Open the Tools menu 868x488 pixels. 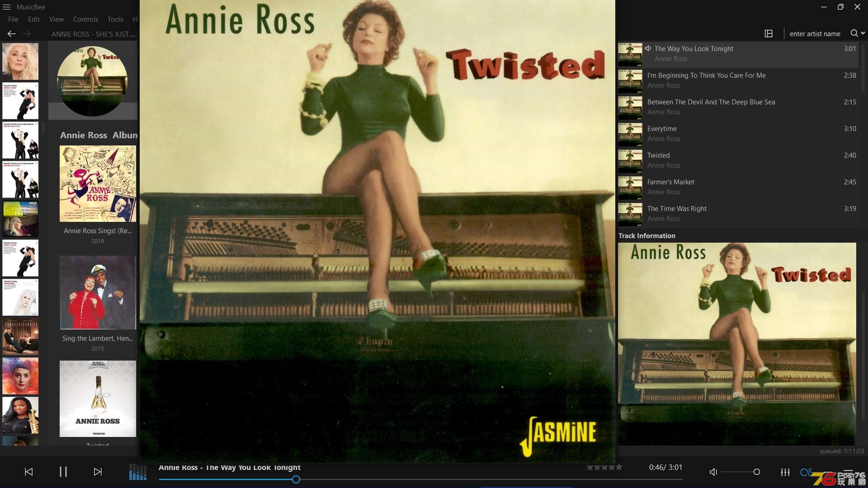pos(115,19)
